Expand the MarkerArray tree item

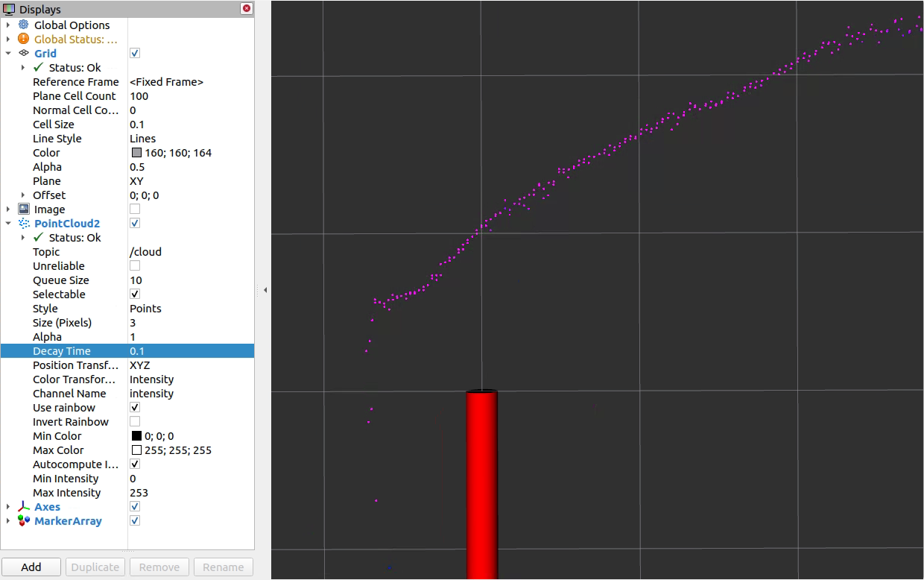tap(8, 520)
